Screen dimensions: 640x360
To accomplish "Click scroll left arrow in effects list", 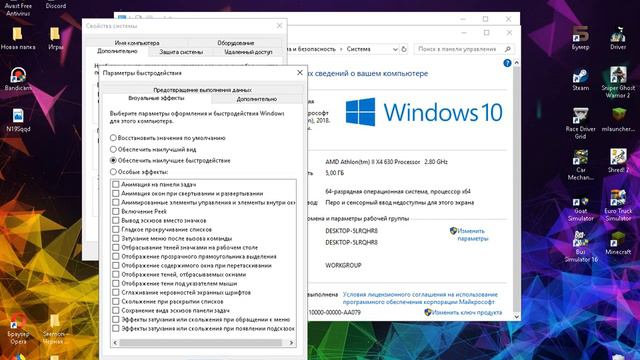I will (x=115, y=342).
